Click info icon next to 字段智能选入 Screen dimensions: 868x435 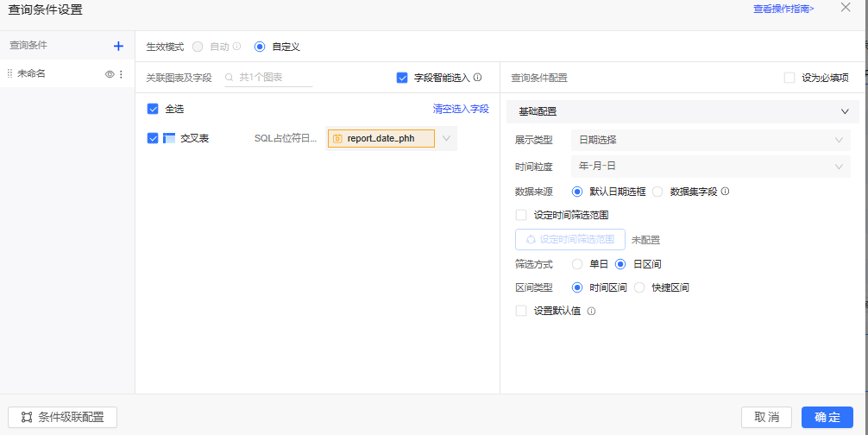coord(477,78)
